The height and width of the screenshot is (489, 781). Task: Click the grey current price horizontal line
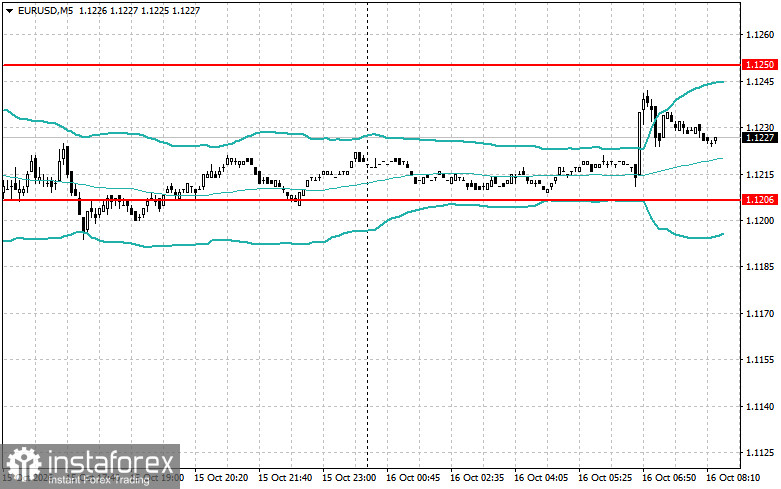[372, 137]
